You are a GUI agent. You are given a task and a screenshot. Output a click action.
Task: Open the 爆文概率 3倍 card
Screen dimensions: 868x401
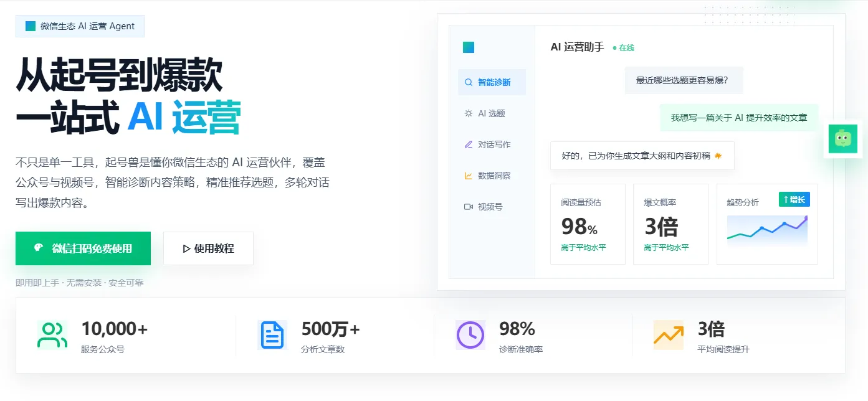[670, 224]
